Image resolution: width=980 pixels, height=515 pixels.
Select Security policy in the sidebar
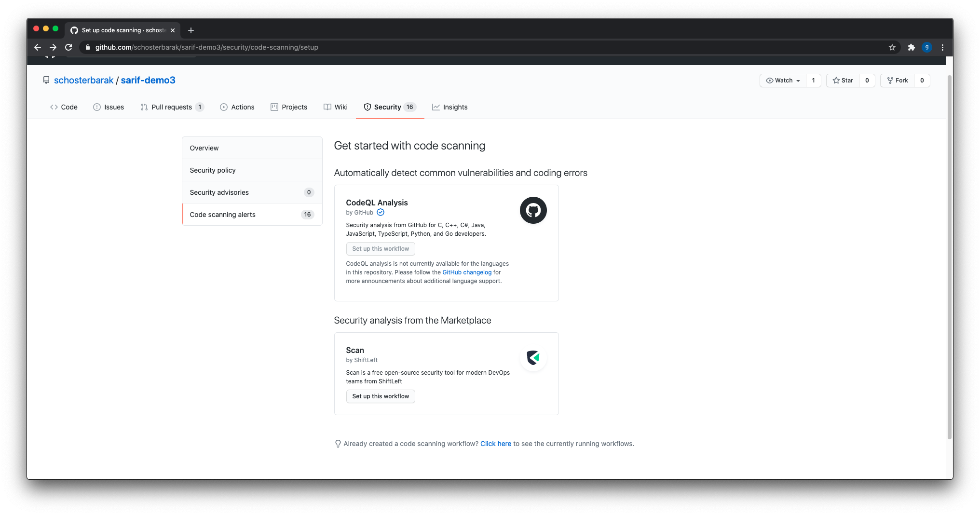252,170
